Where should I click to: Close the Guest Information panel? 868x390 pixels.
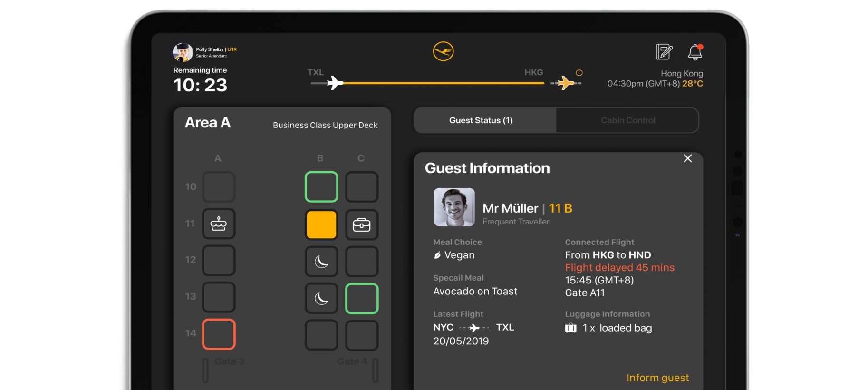[x=687, y=158]
